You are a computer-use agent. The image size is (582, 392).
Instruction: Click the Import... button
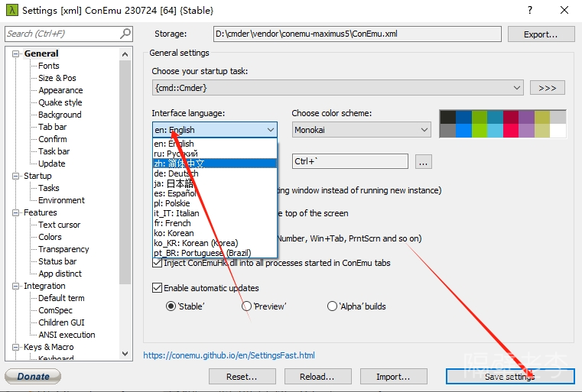[393, 377]
